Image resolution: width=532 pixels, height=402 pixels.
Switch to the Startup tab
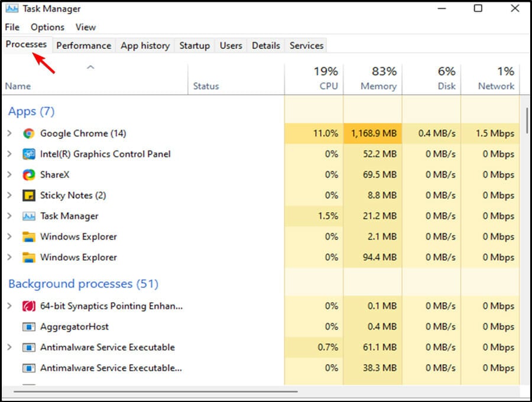(194, 46)
